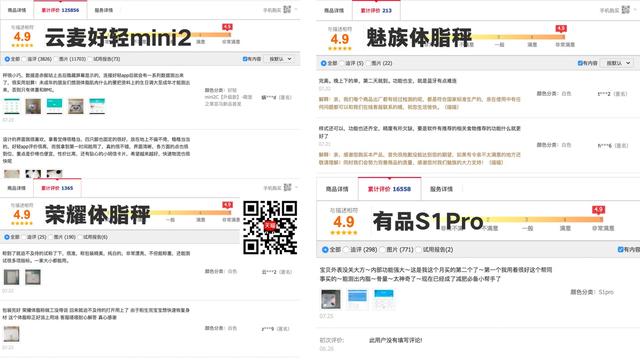Image resolution: width=640 pixels, height=360 pixels.
Task: Open first review's second thumbnail, 125856 panel
Action: pos(33,106)
